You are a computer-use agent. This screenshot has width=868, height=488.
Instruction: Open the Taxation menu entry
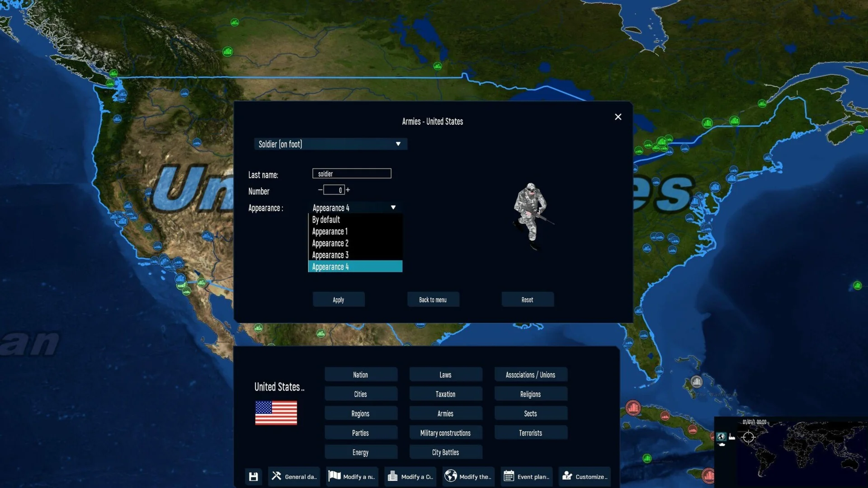[x=445, y=394]
